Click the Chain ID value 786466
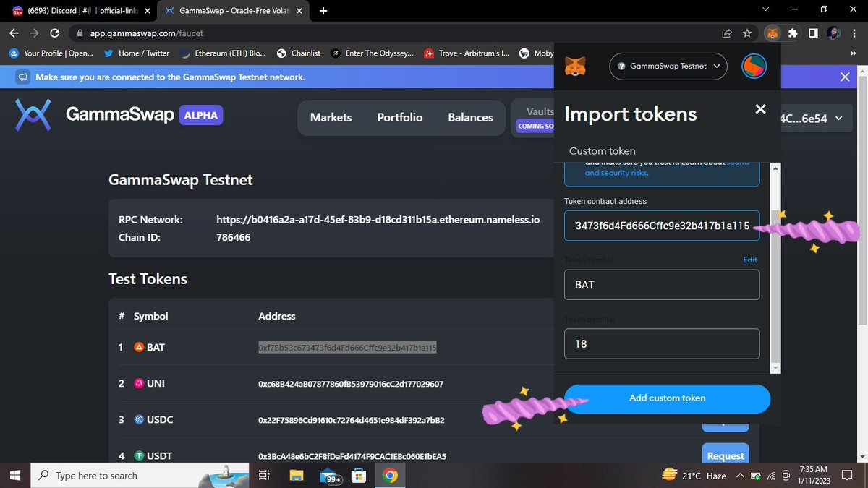This screenshot has height=488, width=868. click(234, 237)
